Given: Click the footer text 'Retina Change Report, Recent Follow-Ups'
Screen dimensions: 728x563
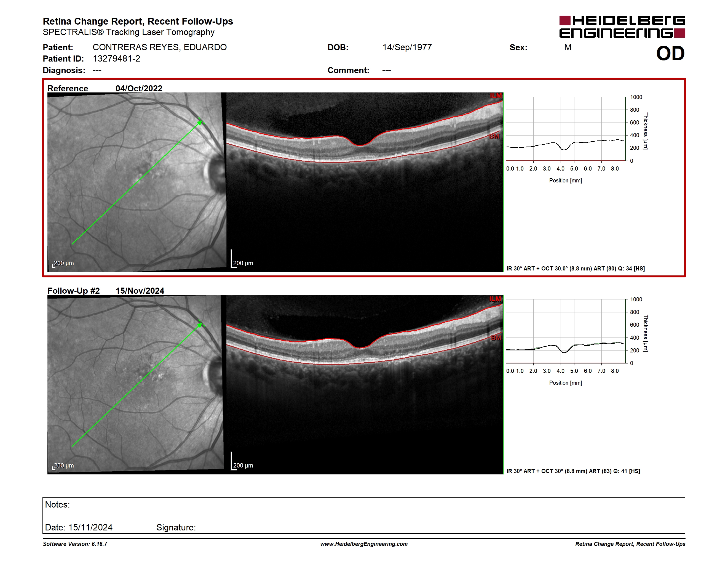Looking at the screenshot, I should 630,544.
